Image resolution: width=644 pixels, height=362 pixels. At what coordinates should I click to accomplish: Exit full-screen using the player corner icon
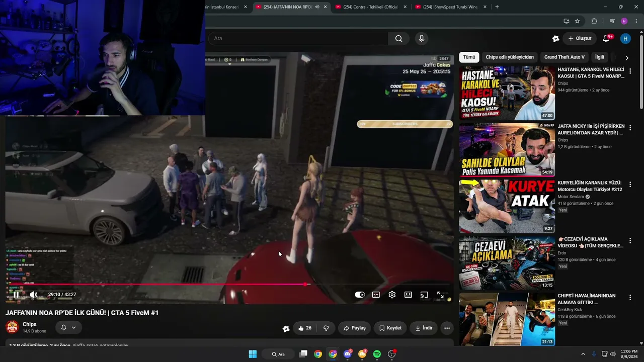tap(440, 295)
